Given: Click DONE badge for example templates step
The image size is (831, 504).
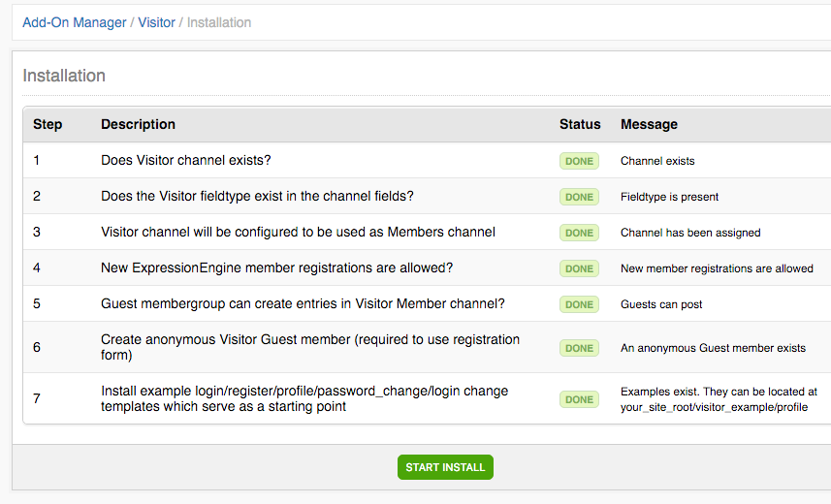Looking at the screenshot, I should pyautogui.click(x=579, y=399).
